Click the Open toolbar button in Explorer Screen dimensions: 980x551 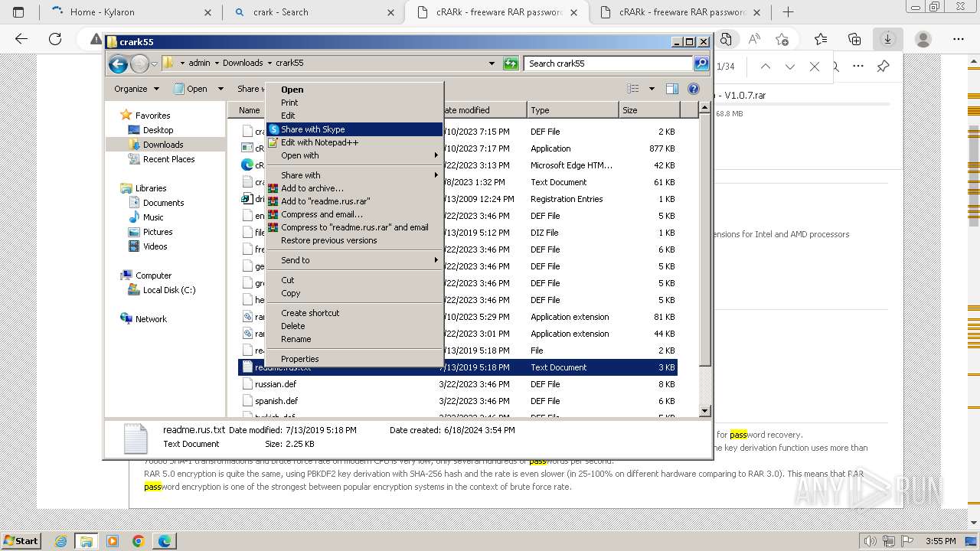point(191,89)
